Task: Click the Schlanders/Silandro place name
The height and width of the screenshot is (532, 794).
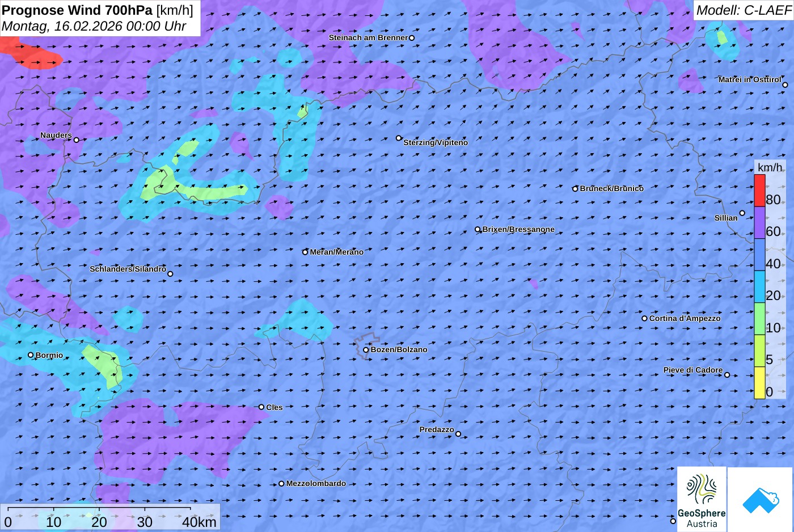Action: tap(128, 269)
